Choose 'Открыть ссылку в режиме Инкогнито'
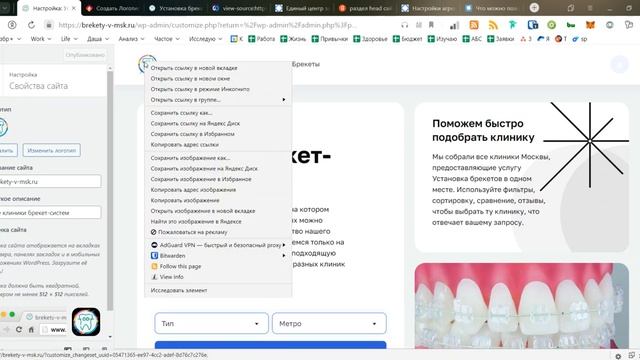640x360 pixels. (x=218, y=89)
